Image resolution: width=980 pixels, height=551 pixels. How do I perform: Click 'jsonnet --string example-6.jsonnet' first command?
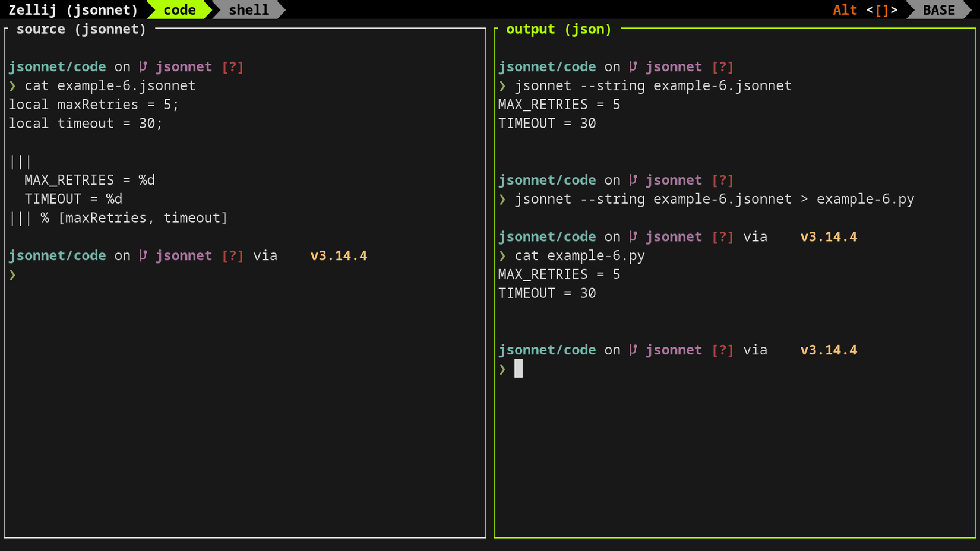[x=653, y=85]
